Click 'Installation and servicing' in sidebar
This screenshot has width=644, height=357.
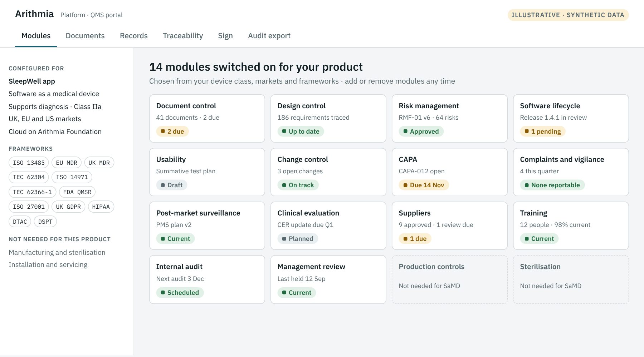48,264
